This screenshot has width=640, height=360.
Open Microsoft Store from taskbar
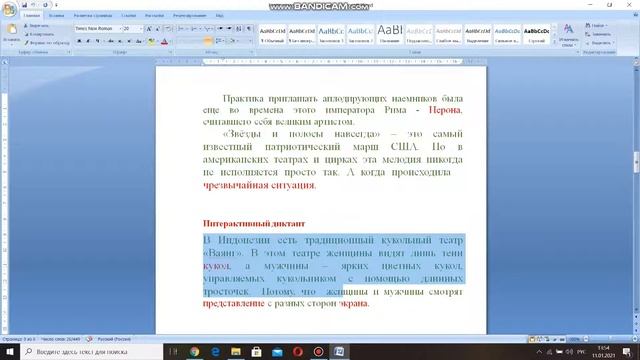[x=256, y=351]
